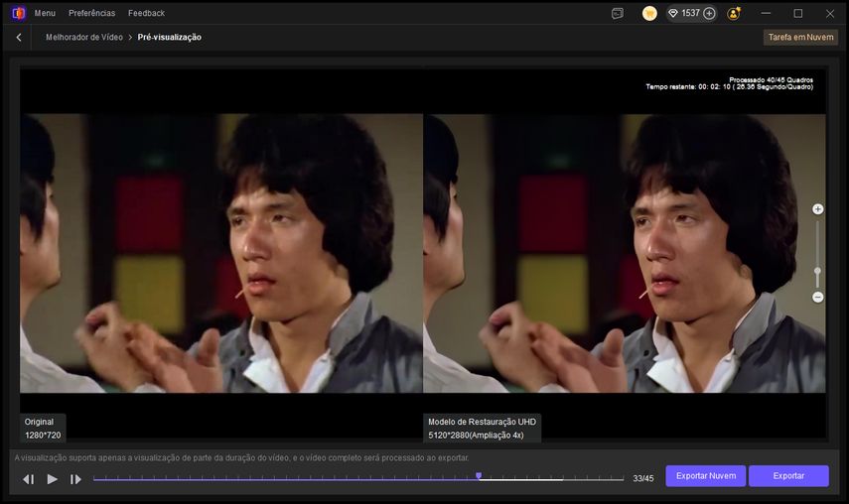Open Preferências menu
849x504 pixels.
tap(91, 13)
